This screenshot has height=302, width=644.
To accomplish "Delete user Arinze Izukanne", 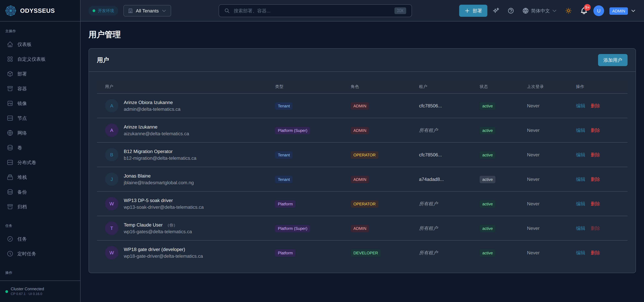I will (x=595, y=130).
